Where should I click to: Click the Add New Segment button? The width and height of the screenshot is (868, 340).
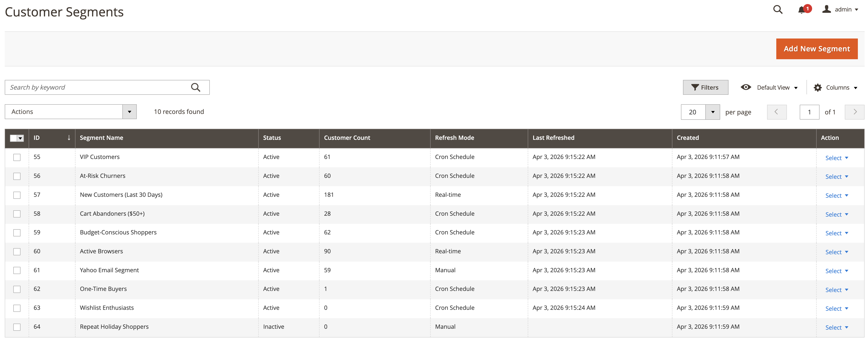(x=817, y=48)
